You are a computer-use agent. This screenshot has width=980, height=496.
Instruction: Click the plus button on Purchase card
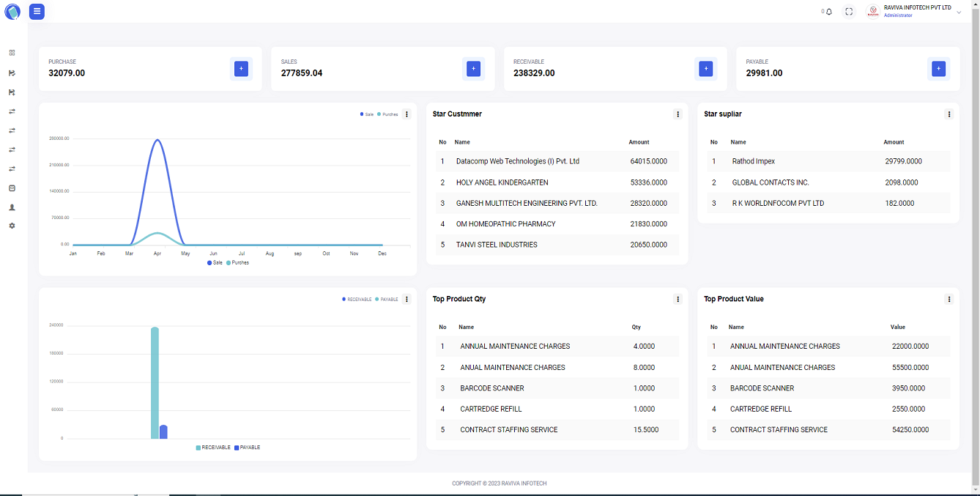241,69
